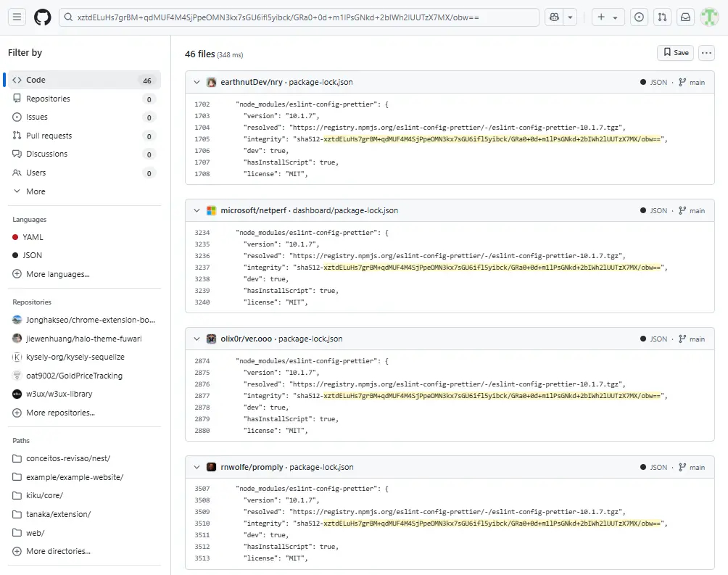The image size is (728, 575).
Task: Collapse the earthnutDev/nry result
Action: 197,83
